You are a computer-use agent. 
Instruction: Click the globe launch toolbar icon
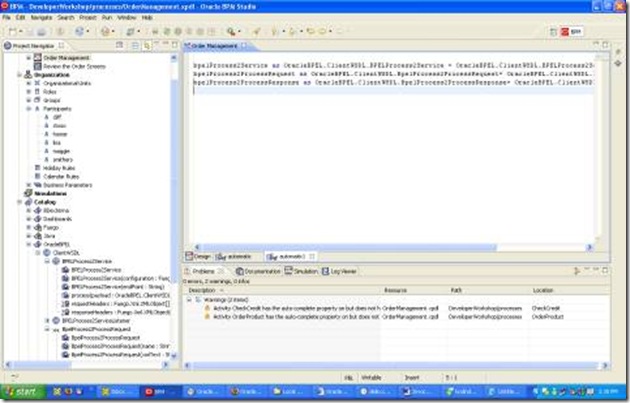[79, 31]
